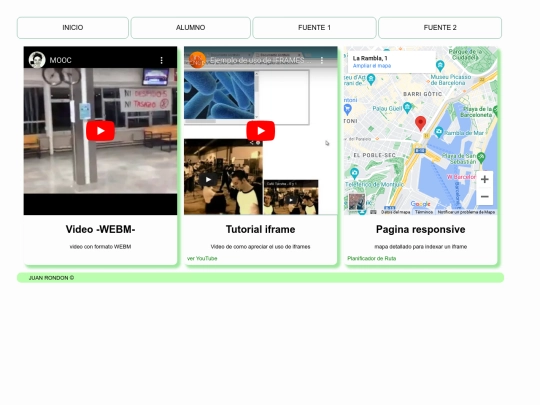Select the FUENTE 2 navigation button

pyautogui.click(x=440, y=28)
